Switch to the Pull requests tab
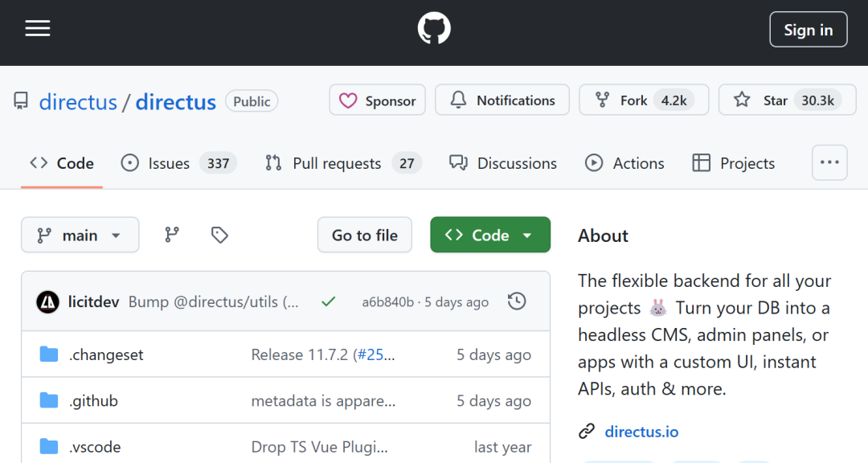The image size is (868, 463). click(336, 163)
